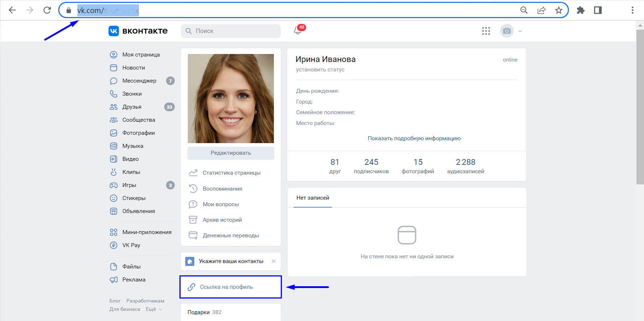Open Clips from the sidebar icon
The width and height of the screenshot is (644, 321).
click(x=114, y=172)
